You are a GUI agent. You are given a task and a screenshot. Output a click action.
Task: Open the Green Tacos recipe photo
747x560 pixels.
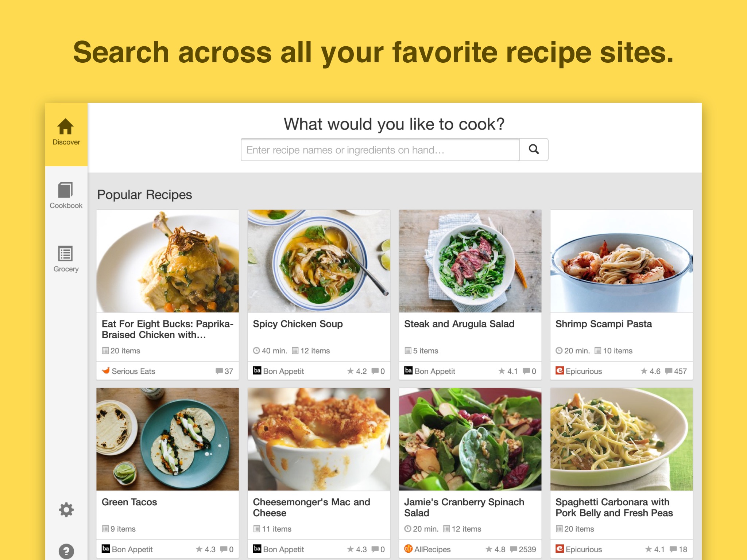167,439
